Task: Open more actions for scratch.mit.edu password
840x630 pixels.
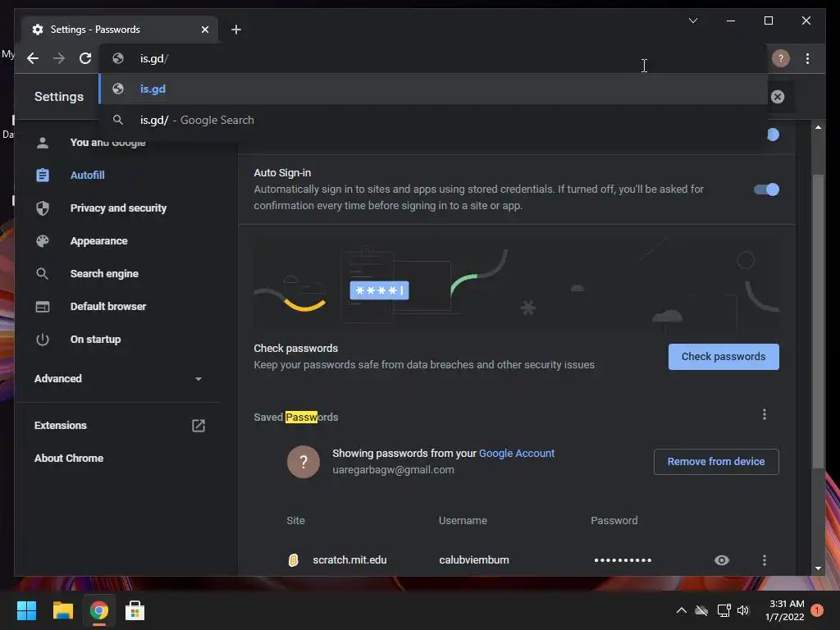Action: coord(765,560)
